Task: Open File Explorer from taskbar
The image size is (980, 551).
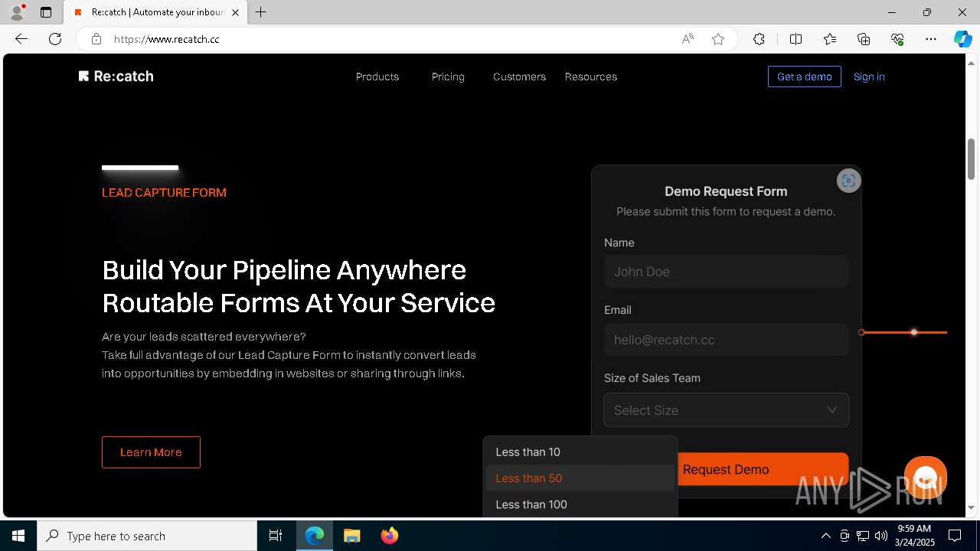Action: 352,536
